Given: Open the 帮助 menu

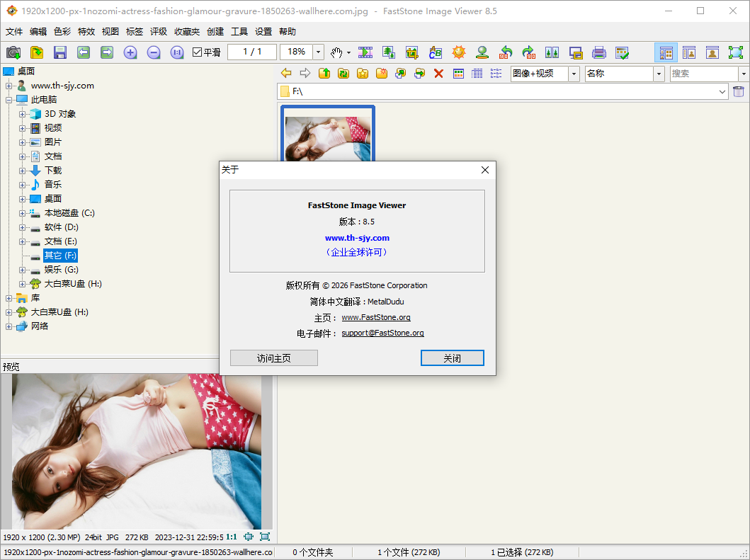Looking at the screenshot, I should [288, 32].
